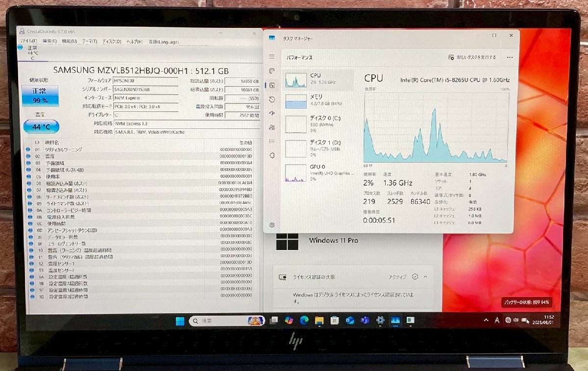This screenshot has width=588, height=371.
Task: Launch Microsoft Edge from the taskbar
Action: tap(304, 321)
